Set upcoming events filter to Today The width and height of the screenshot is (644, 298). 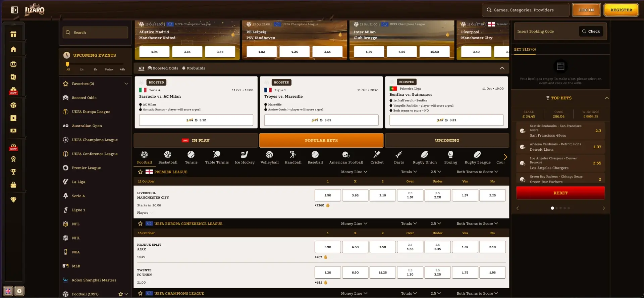109,69
